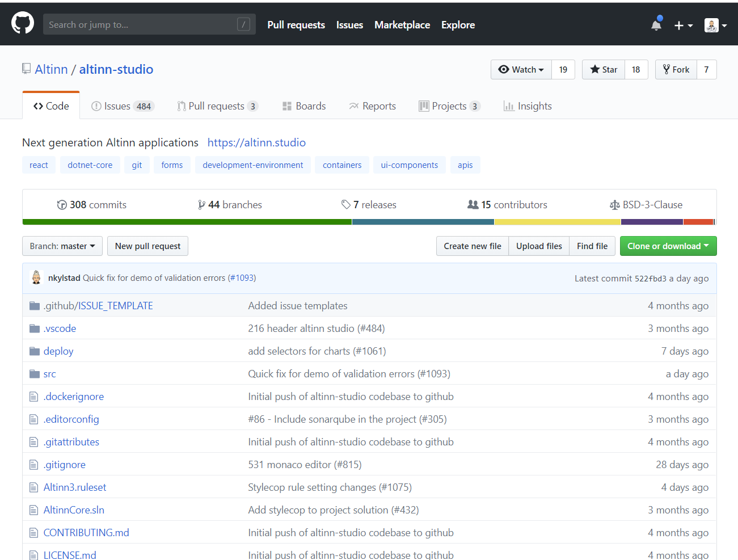Click the contributors people icon
738x560 pixels.
473,204
